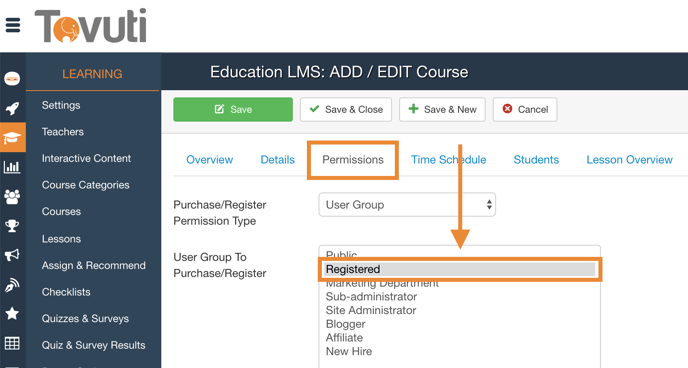Screen dimensions: 688x368
Task: Open the megaphone sidebar icon
Action: [12, 255]
